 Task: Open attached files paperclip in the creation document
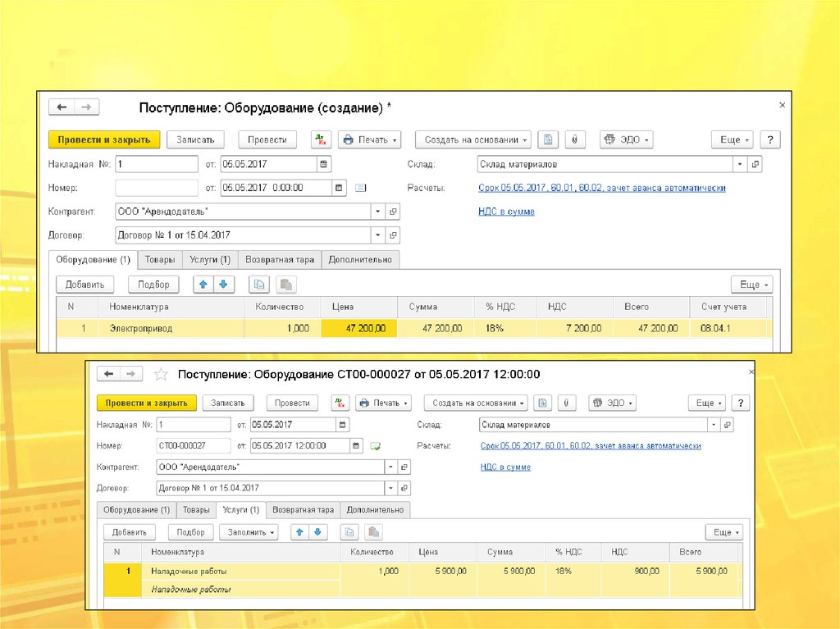(574, 139)
